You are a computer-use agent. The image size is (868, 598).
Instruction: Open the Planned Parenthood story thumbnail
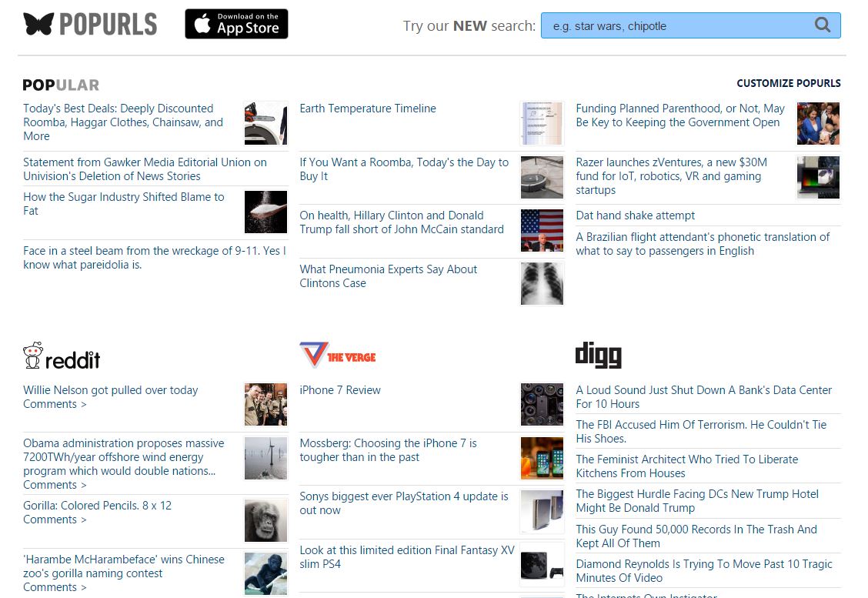818,123
